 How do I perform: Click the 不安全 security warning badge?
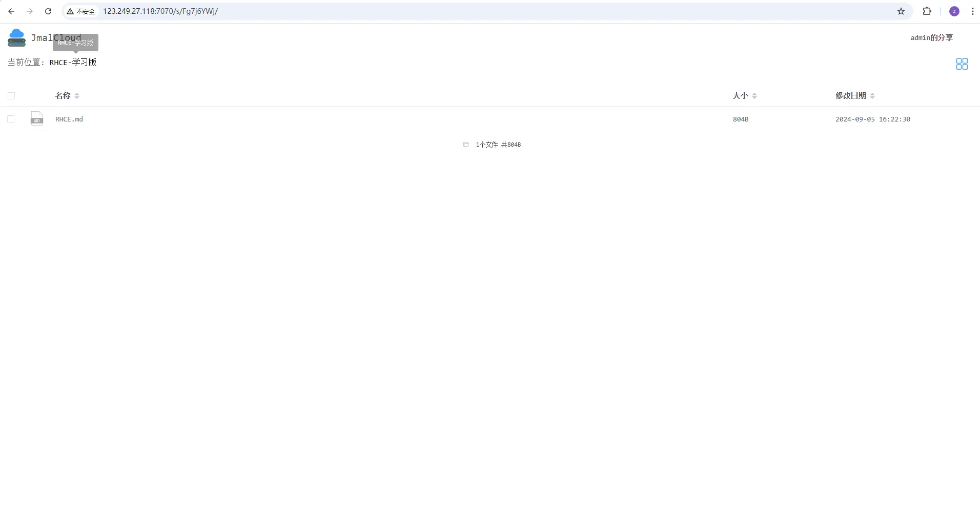tap(81, 11)
